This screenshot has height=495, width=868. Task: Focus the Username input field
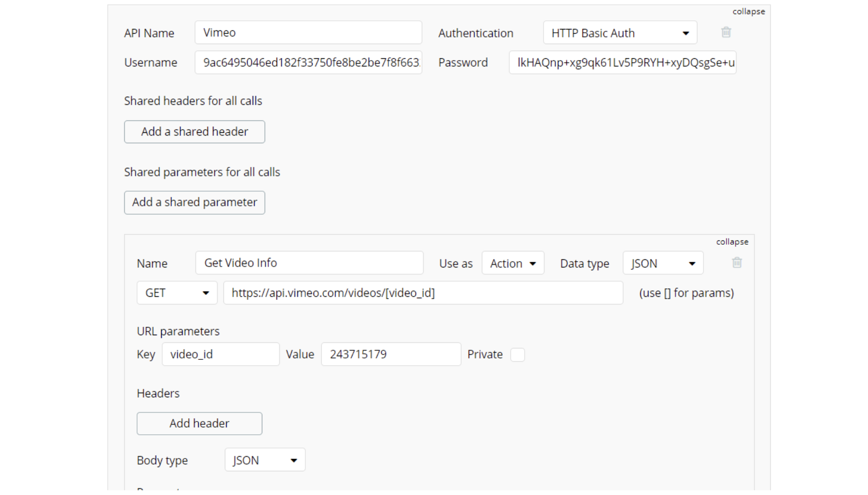[x=308, y=63]
